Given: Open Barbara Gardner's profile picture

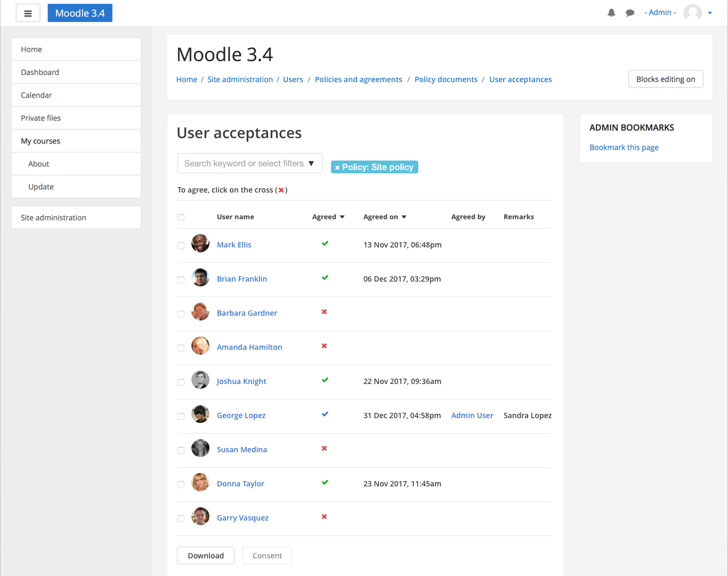Looking at the screenshot, I should click(200, 311).
